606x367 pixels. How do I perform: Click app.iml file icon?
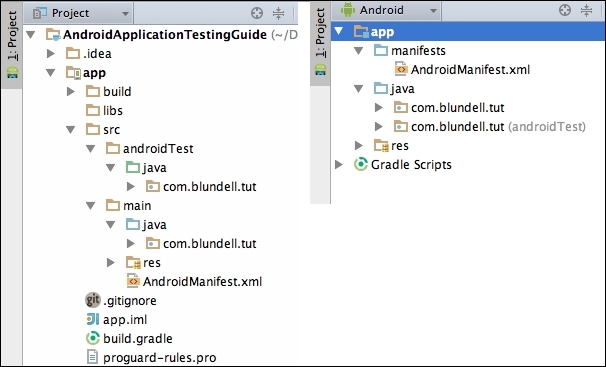93,319
